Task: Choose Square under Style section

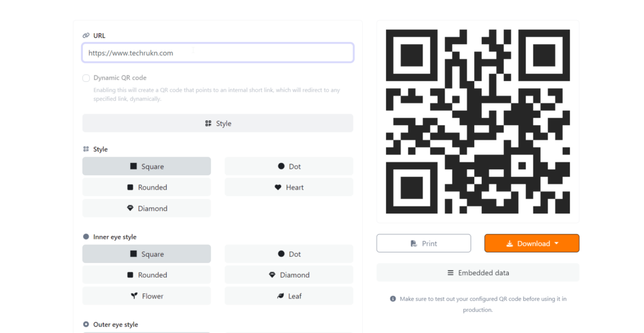Action: tap(147, 166)
